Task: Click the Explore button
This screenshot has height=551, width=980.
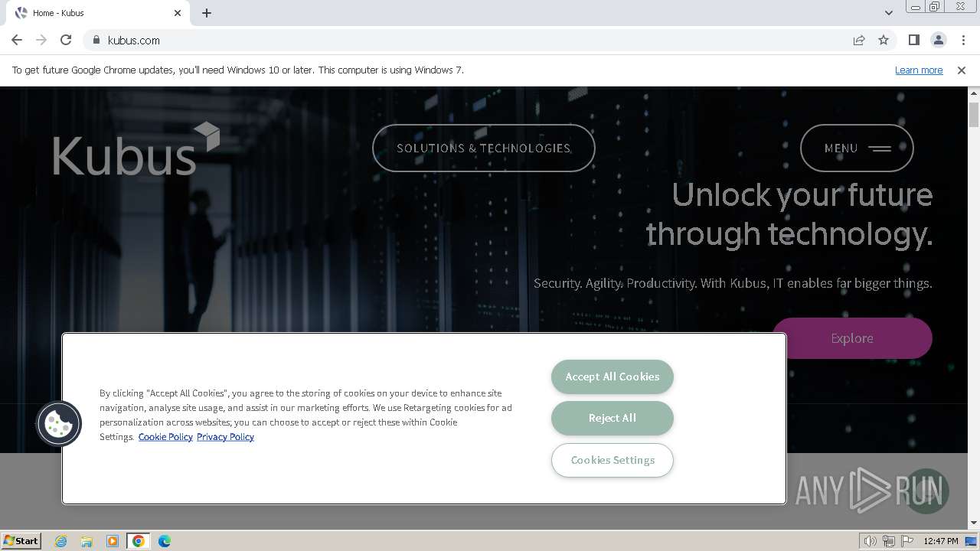Action: [851, 338]
